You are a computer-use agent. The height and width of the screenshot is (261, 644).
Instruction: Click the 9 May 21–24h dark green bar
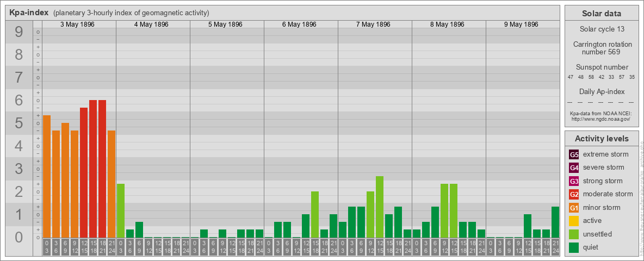click(x=555, y=222)
